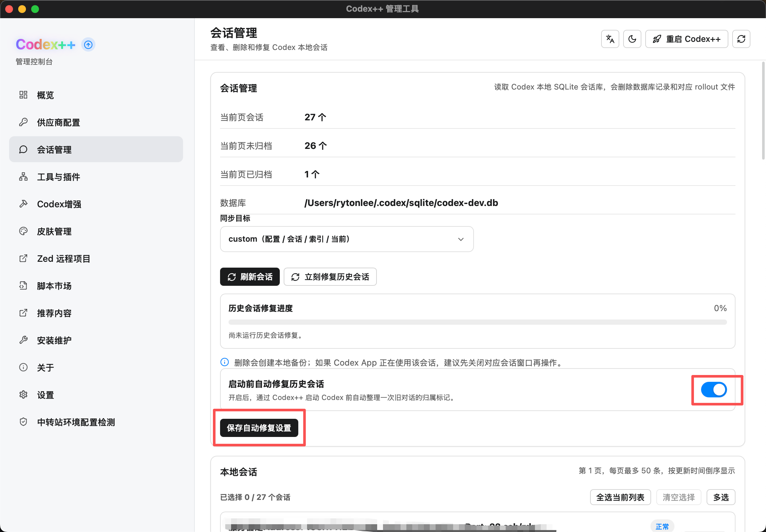Viewport: 766px width, 532px height.
Task: Open the 同步目标 custom dropdown
Action: coord(346,239)
